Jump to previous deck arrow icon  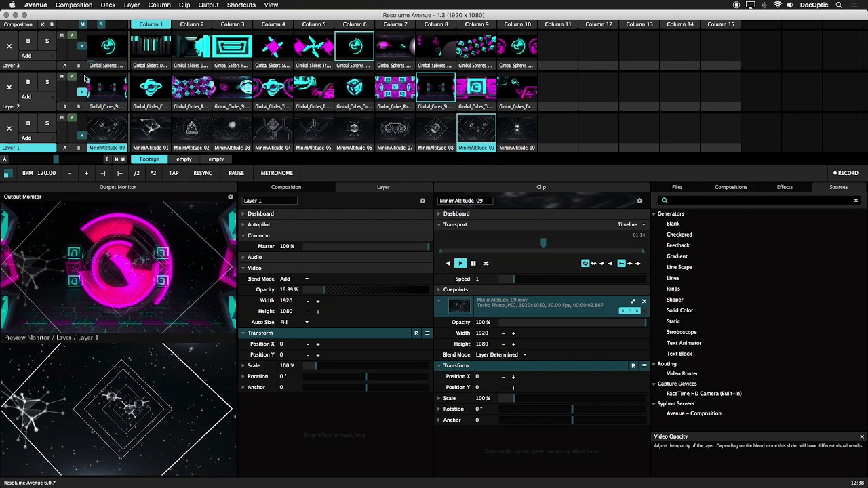(116, 159)
